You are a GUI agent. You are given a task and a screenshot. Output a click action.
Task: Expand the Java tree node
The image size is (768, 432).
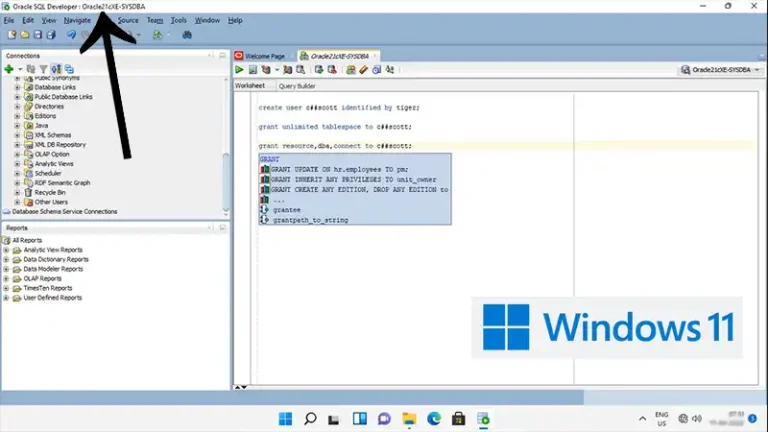17,125
